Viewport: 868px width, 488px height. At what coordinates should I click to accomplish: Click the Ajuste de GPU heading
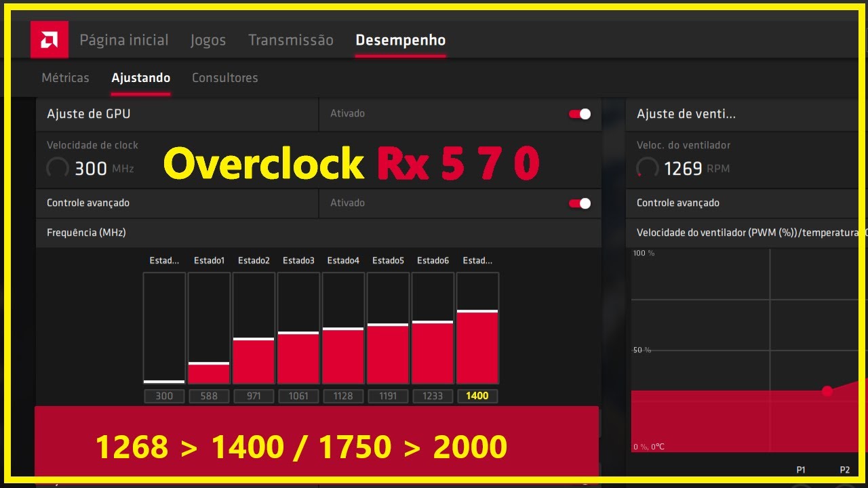pos(88,114)
